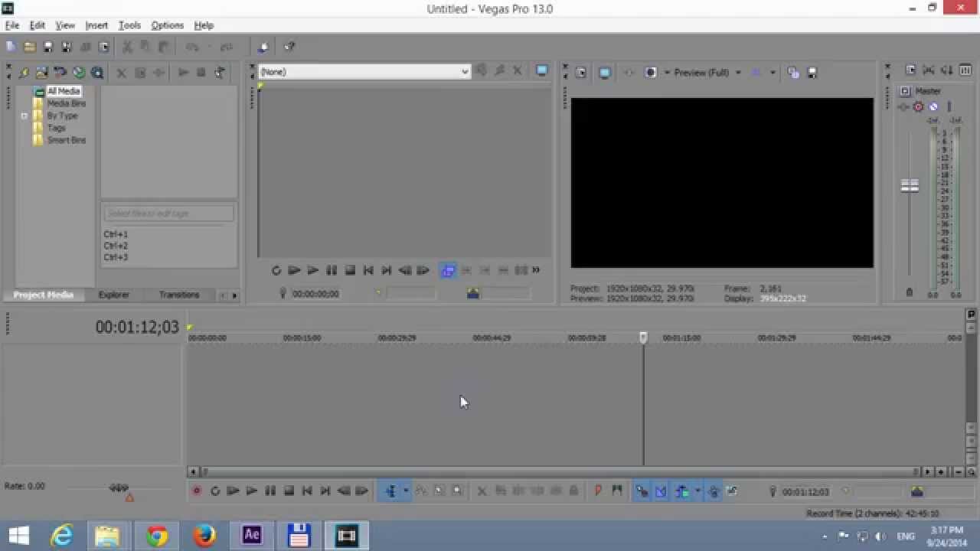Open Auto Ripple mode dropdown arrow

(697, 491)
